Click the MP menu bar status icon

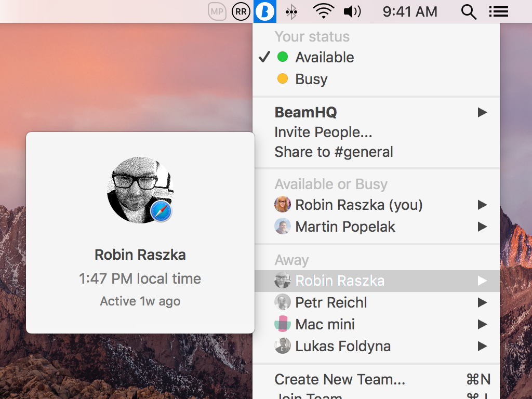[x=217, y=11]
